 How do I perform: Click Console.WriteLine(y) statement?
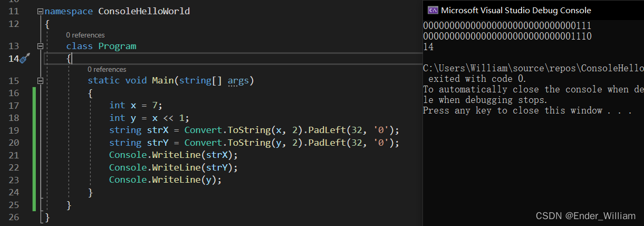[165, 180]
